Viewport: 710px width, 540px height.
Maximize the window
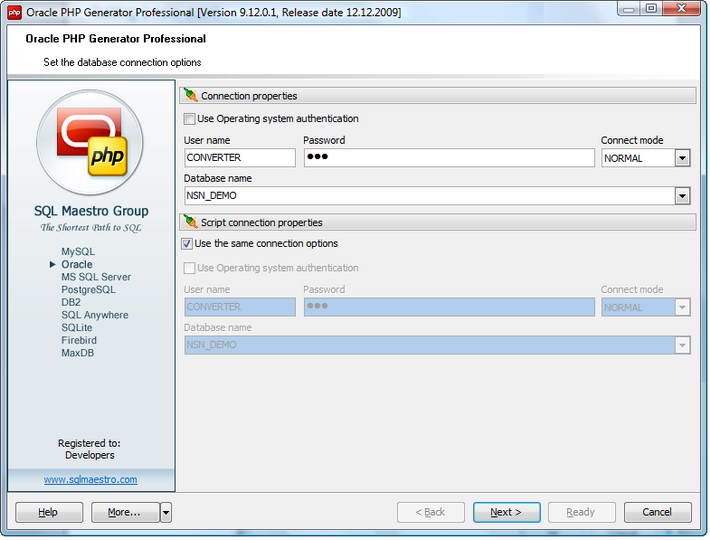tap(651, 9)
